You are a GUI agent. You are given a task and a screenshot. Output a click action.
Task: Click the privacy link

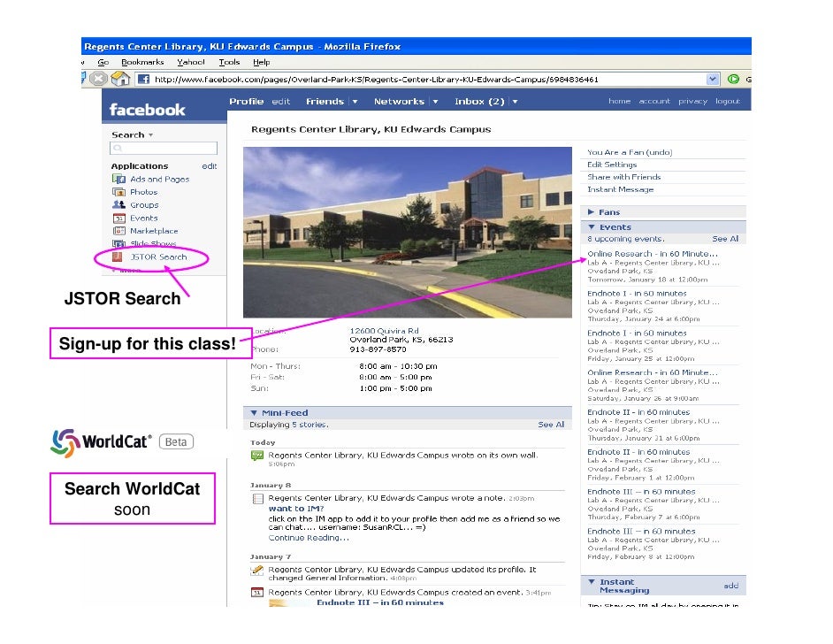tap(692, 101)
